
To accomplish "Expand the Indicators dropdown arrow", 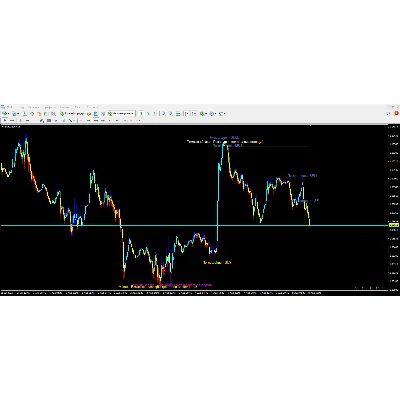I will coord(206,114).
